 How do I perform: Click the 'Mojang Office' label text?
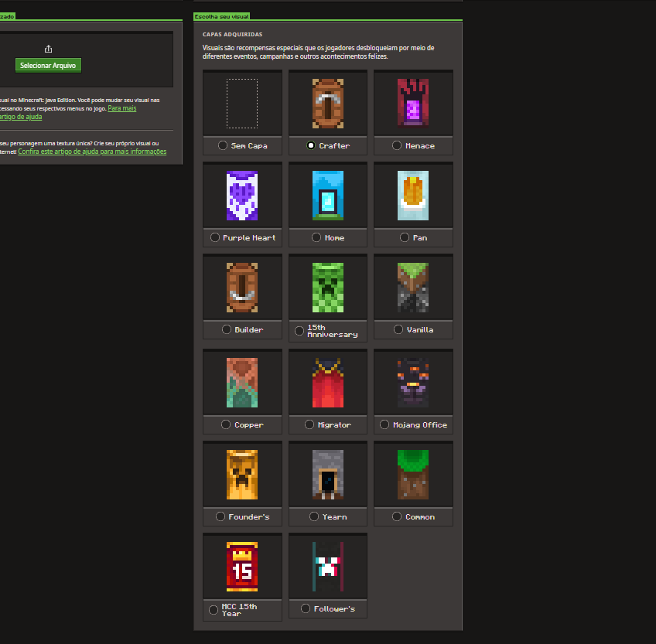click(x=420, y=425)
